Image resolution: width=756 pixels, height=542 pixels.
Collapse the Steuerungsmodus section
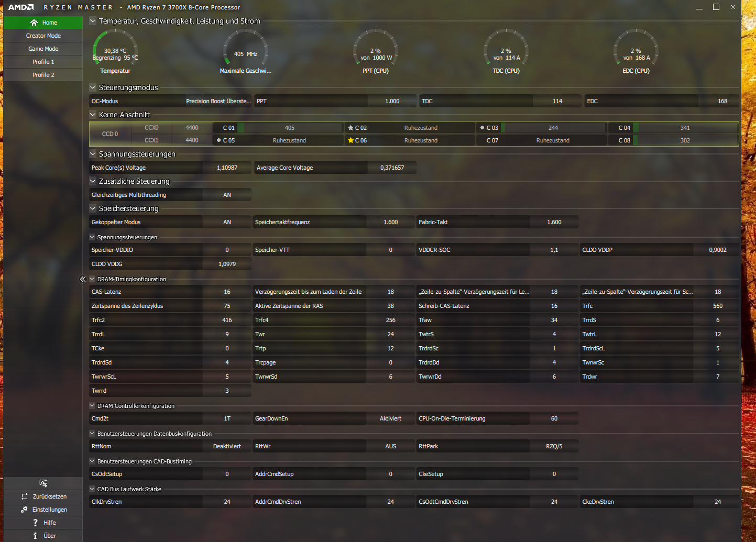tap(93, 87)
